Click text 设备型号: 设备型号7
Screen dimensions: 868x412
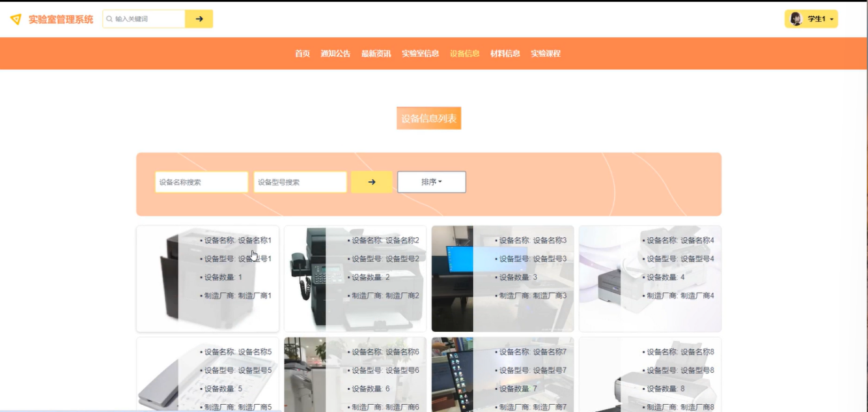(x=533, y=370)
